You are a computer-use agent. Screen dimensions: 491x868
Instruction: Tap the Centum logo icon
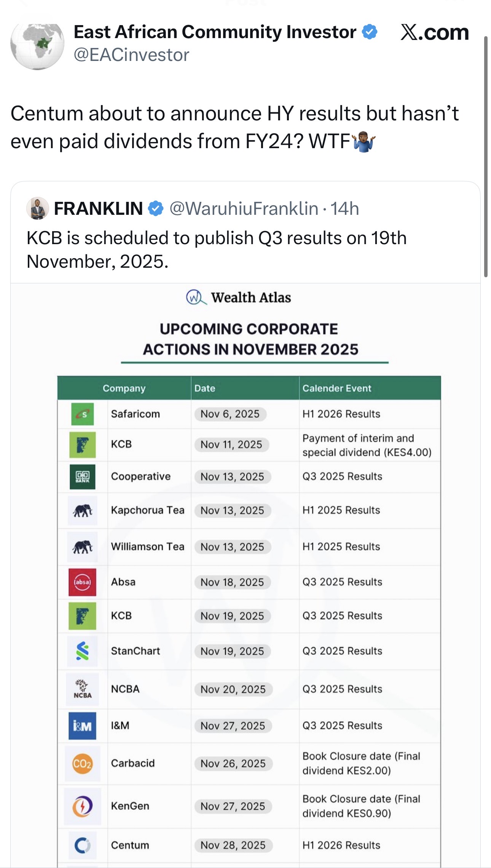point(83,846)
